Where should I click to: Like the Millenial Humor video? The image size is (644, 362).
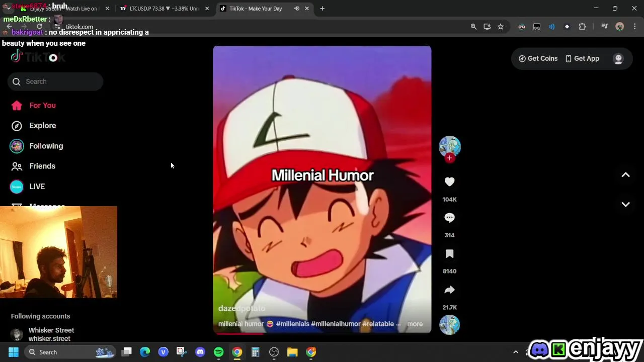click(x=449, y=182)
